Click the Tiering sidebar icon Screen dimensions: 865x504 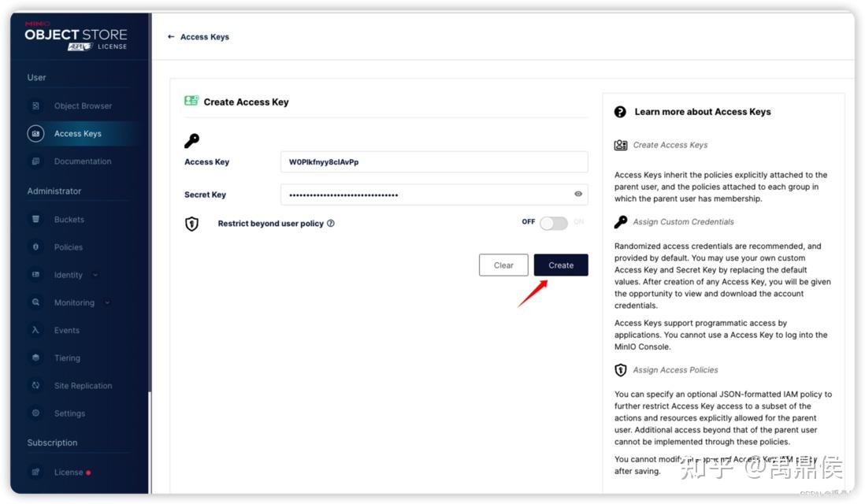[35, 358]
